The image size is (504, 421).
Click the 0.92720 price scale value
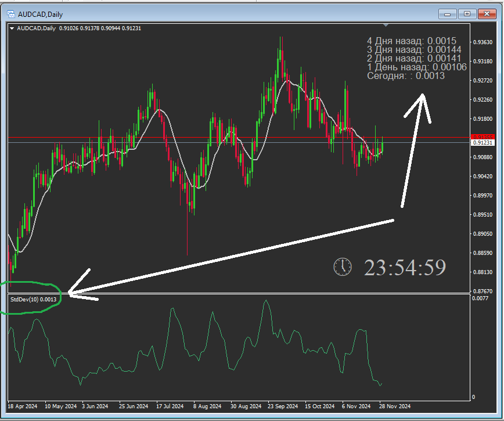tap(483, 80)
